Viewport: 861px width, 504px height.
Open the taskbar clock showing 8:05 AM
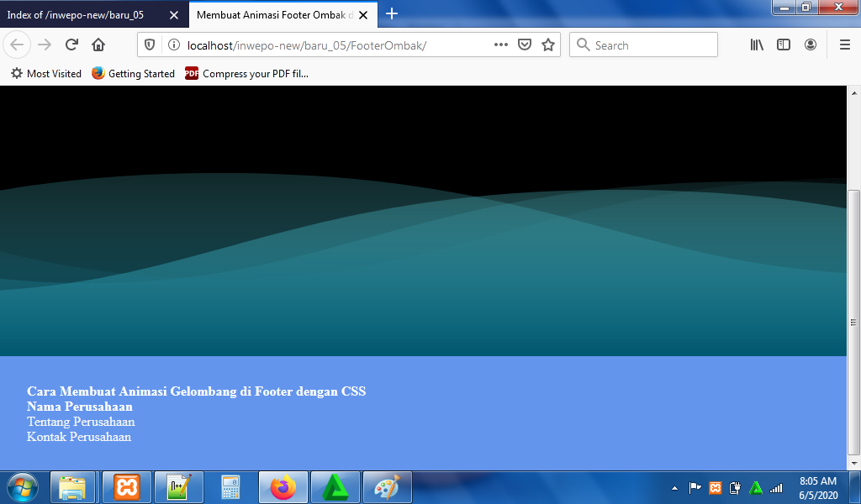818,488
